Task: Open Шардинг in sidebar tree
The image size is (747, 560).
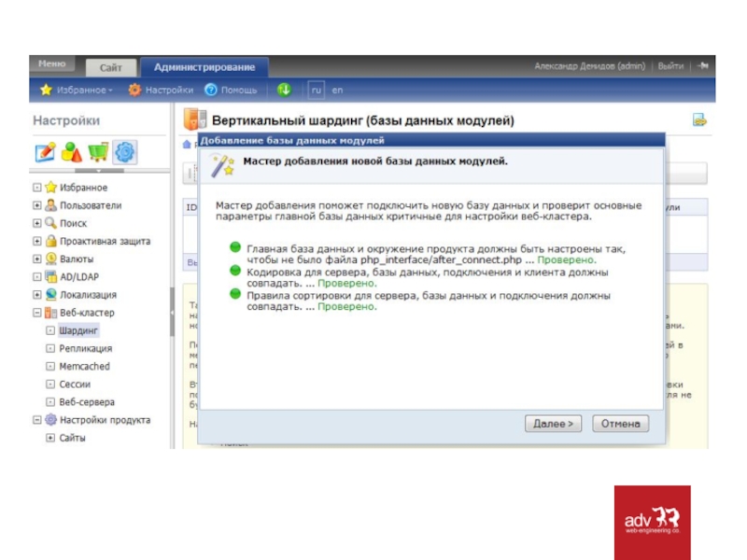Action: 78,330
